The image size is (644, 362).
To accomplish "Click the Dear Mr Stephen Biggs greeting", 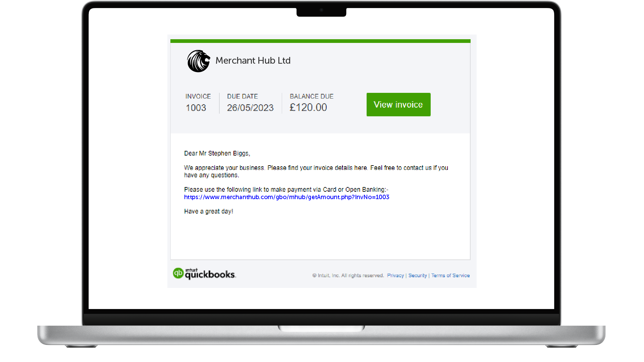I will (x=217, y=154).
